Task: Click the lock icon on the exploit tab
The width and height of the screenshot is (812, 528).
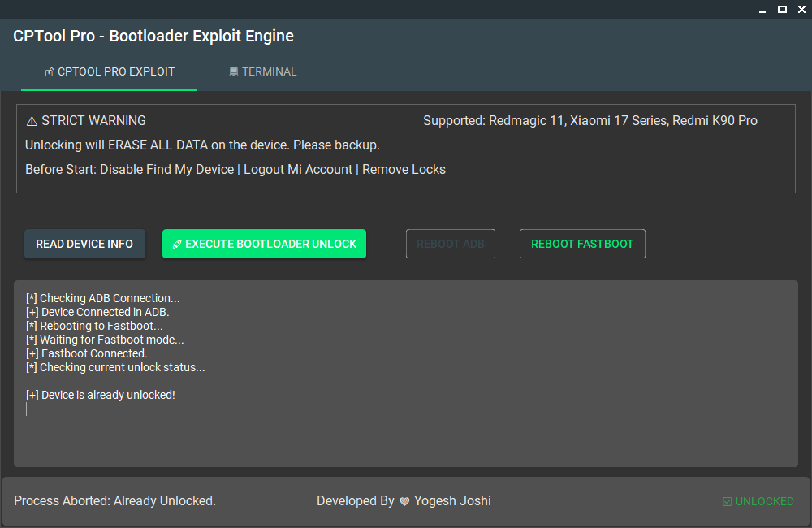Action: tap(50, 72)
